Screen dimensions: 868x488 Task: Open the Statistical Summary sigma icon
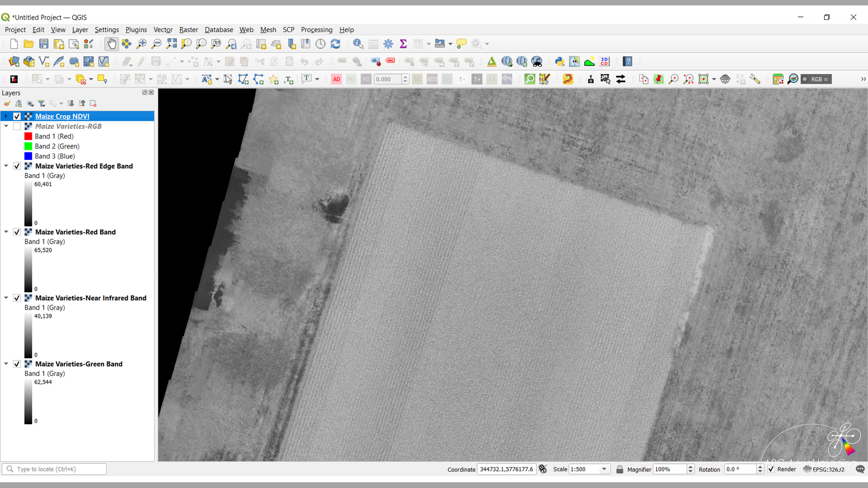pos(403,44)
